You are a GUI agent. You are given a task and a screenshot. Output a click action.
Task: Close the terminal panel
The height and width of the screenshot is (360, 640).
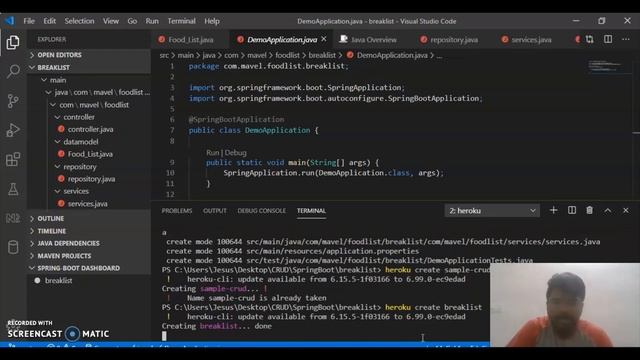click(x=626, y=210)
